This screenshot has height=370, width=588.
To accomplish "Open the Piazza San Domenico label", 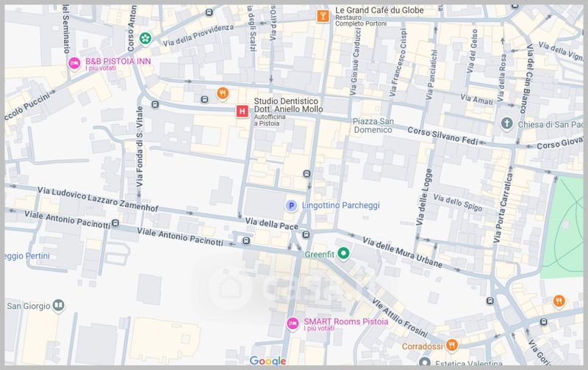I will click(x=373, y=125).
